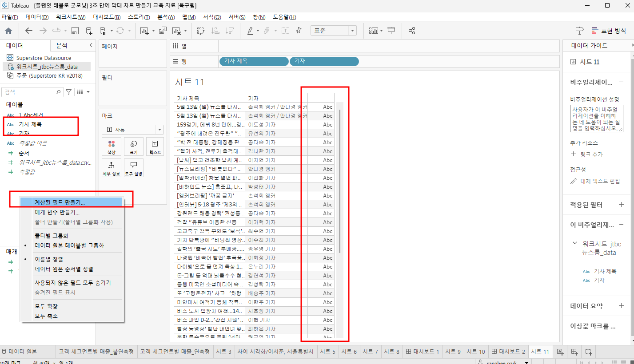Image resolution: width=634 pixels, height=364 pixels.
Task: Click 대체 텍스트 편집 link
Action: coord(596,181)
